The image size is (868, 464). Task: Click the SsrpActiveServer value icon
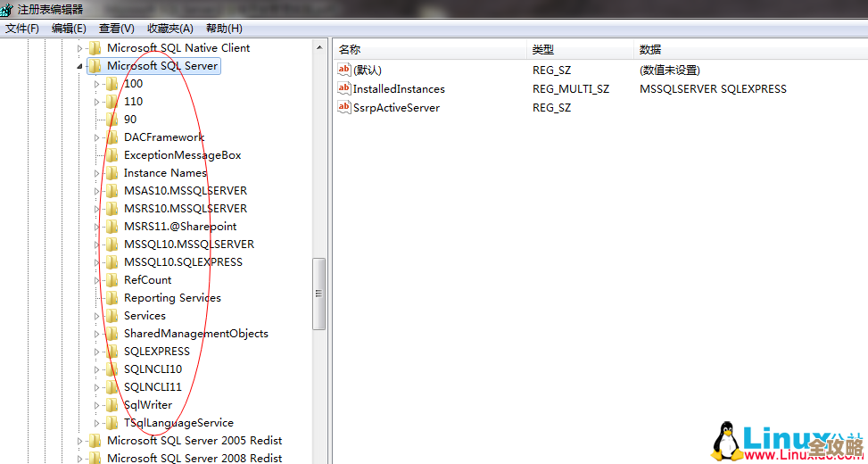pyautogui.click(x=344, y=108)
